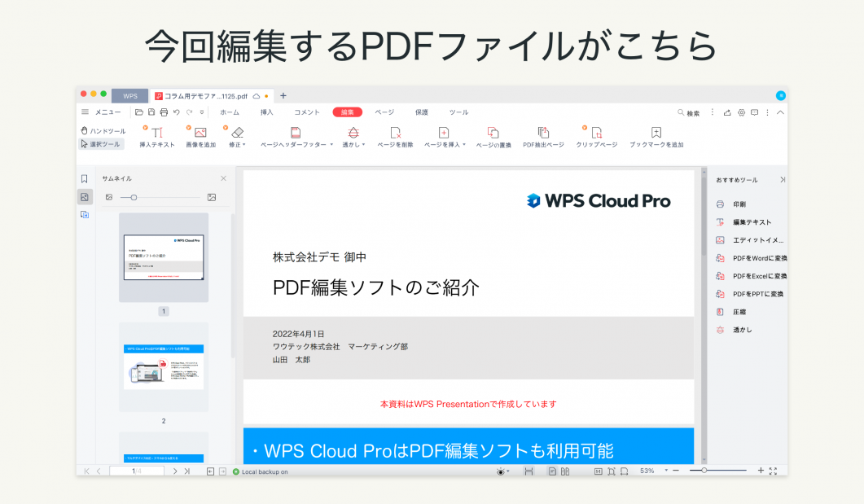Open the メニュー from the top bar
The height and width of the screenshot is (504, 864).
click(x=101, y=112)
